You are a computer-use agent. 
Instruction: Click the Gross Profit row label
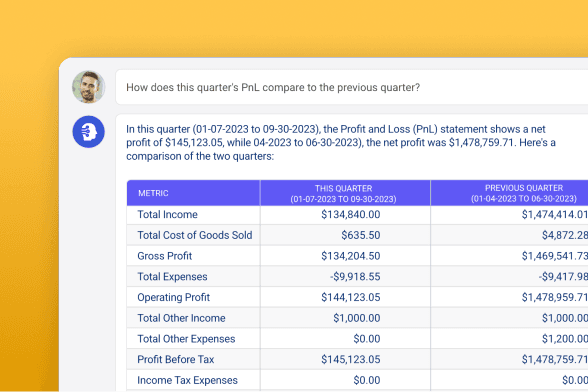coord(165,256)
